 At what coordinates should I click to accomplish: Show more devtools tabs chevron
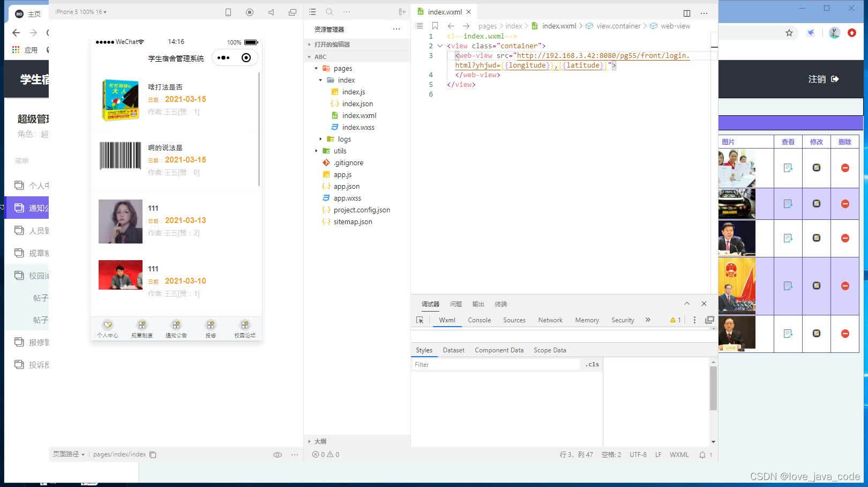tap(648, 320)
